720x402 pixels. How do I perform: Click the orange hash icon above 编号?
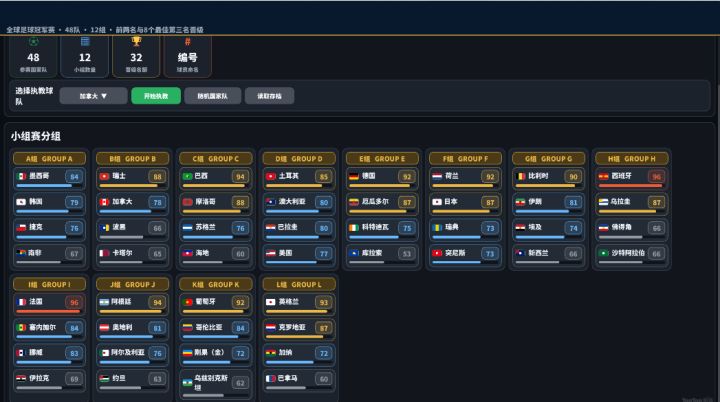[187, 42]
